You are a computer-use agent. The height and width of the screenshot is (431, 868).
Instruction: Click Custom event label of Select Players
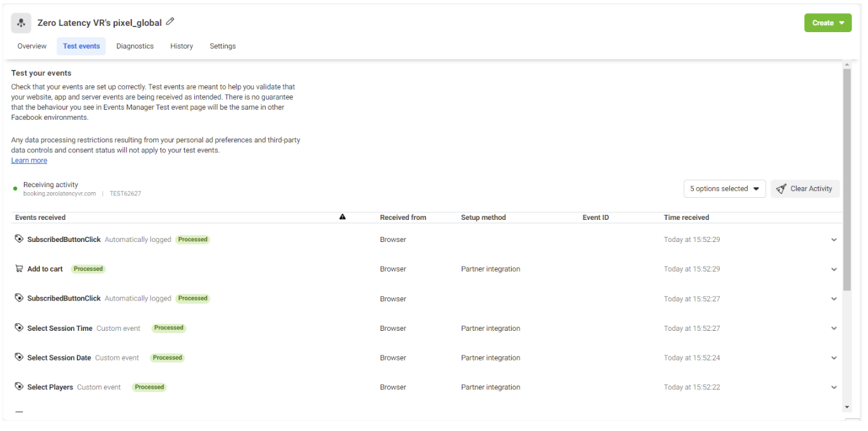point(99,388)
